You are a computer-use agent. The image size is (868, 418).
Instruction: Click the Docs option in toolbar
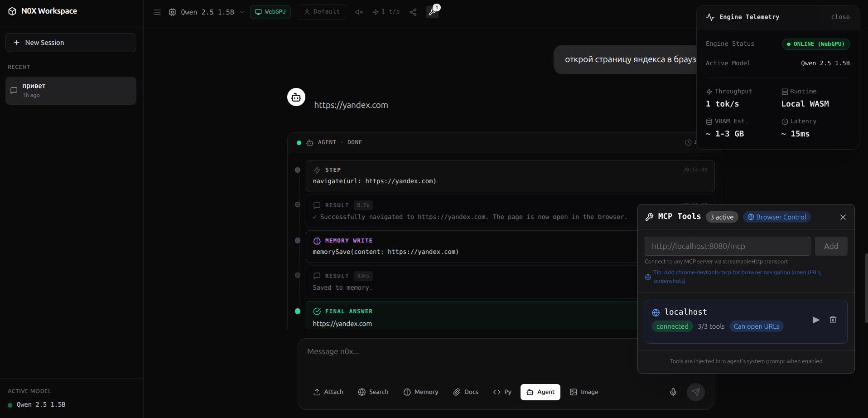465,392
